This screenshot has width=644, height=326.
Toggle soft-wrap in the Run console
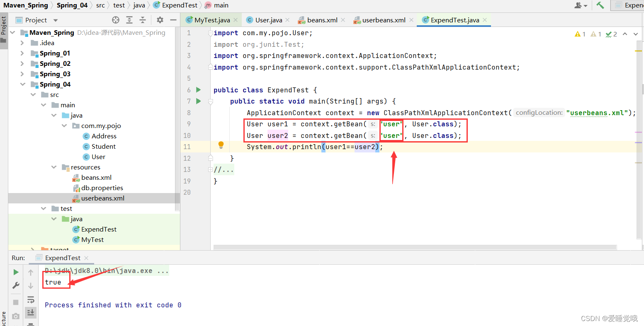click(30, 299)
